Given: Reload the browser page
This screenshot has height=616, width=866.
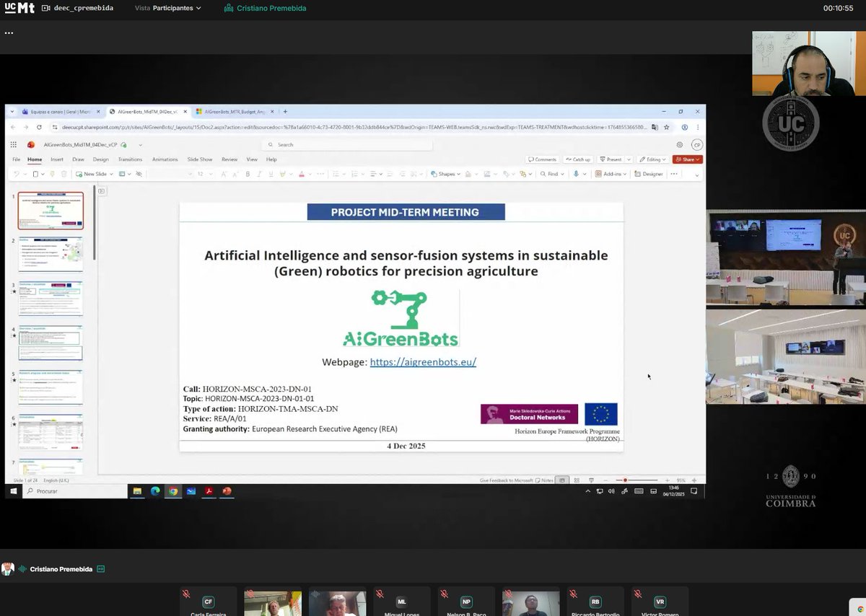Looking at the screenshot, I should point(39,127).
